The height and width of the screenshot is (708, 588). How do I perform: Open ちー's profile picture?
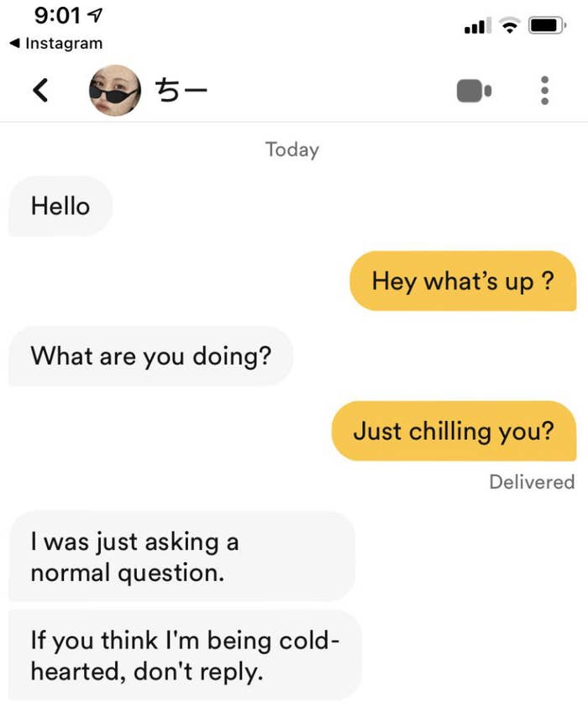tap(115, 91)
